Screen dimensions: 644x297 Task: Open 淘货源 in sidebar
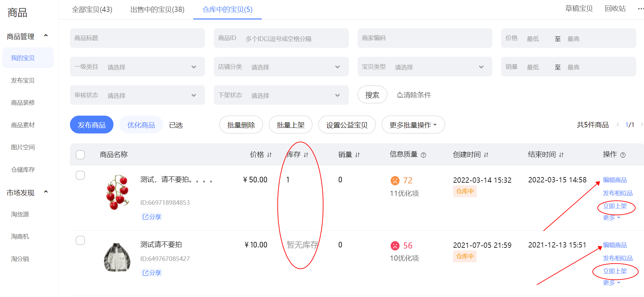(x=20, y=214)
